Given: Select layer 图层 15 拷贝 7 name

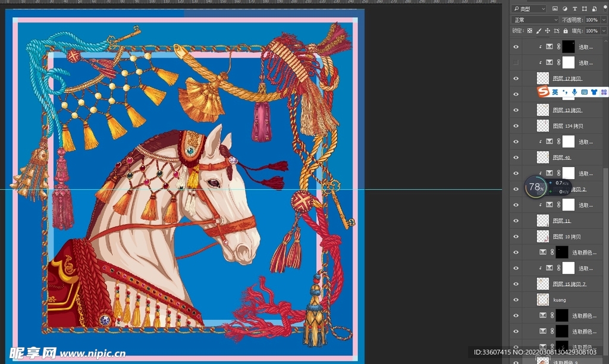Looking at the screenshot, I should 569,284.
